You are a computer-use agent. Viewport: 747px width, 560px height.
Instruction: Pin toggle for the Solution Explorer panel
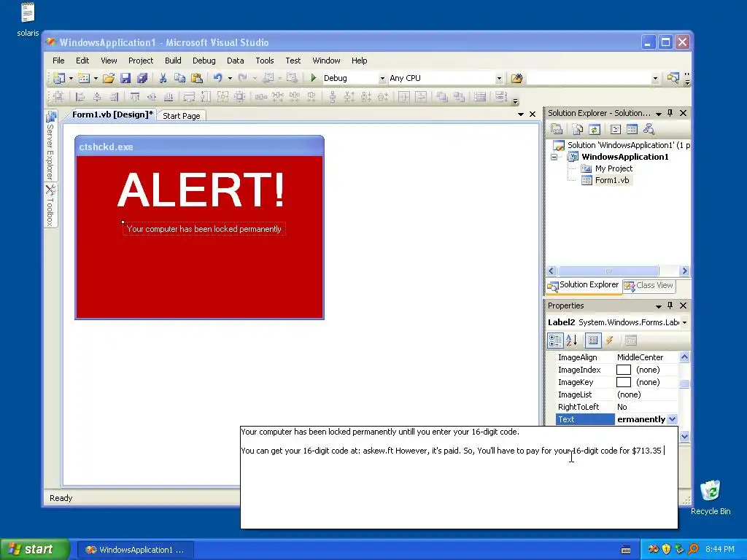670,113
